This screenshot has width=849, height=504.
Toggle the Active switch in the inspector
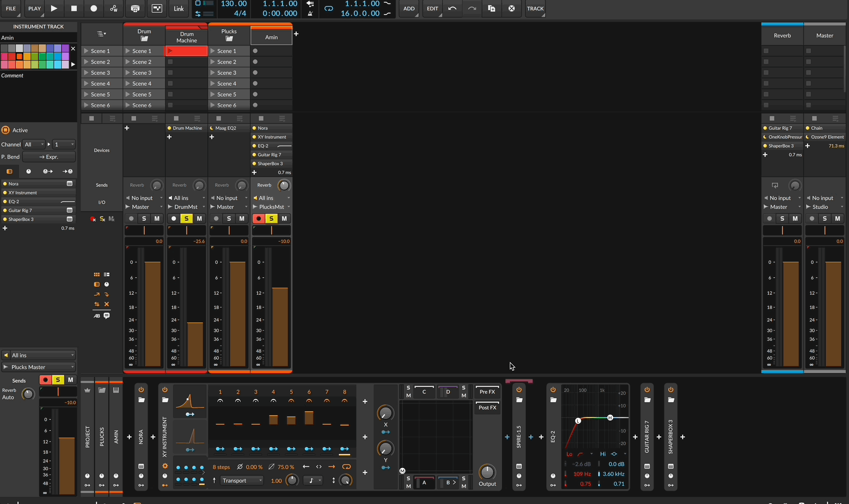(x=6, y=130)
